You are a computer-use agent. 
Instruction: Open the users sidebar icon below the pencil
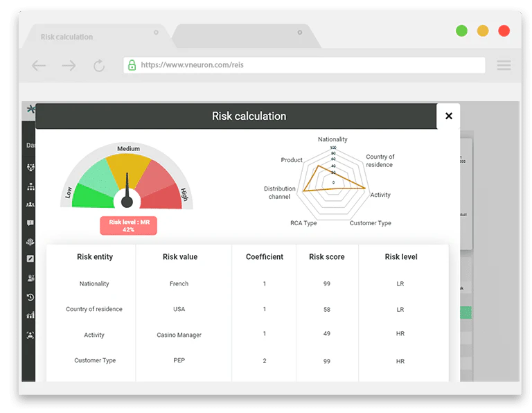(x=30, y=279)
